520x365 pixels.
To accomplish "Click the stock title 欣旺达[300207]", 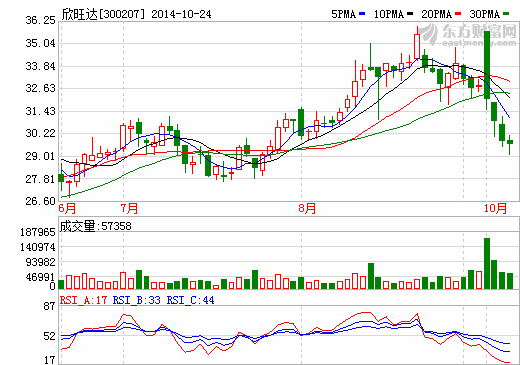I will coord(104,14).
